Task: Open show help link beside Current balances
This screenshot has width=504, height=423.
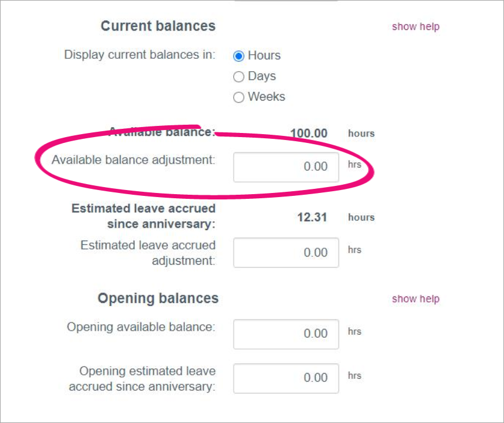Action: (416, 26)
